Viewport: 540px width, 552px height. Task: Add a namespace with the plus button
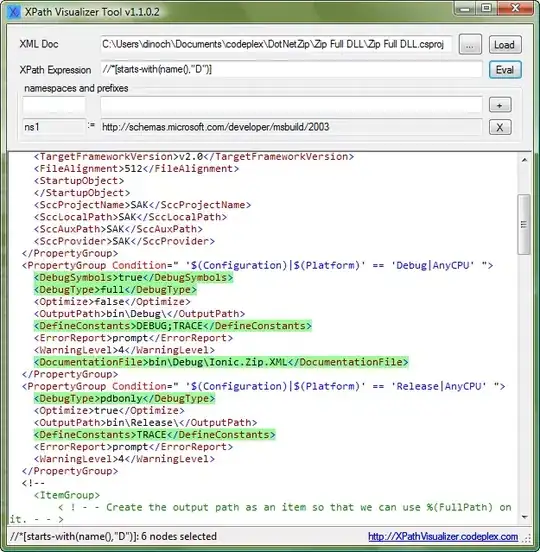500,105
